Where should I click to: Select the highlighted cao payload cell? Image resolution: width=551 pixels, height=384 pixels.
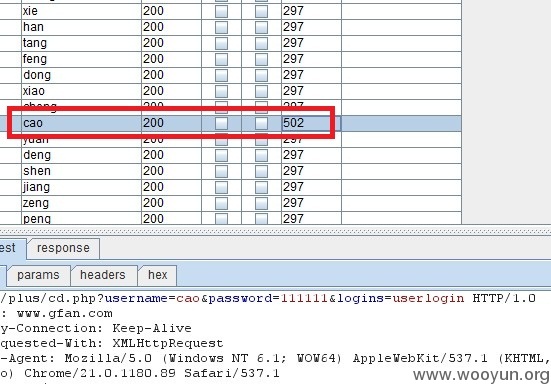pyautogui.click(x=81, y=123)
